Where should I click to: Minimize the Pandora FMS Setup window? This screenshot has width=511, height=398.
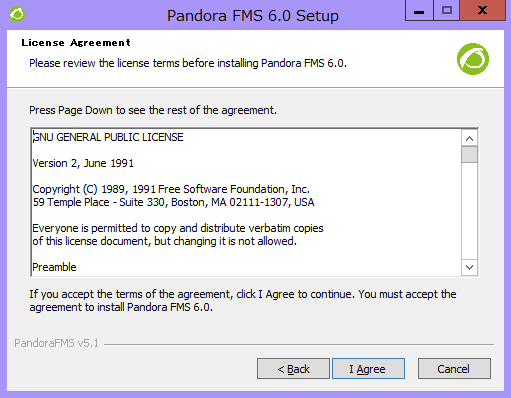419,11
